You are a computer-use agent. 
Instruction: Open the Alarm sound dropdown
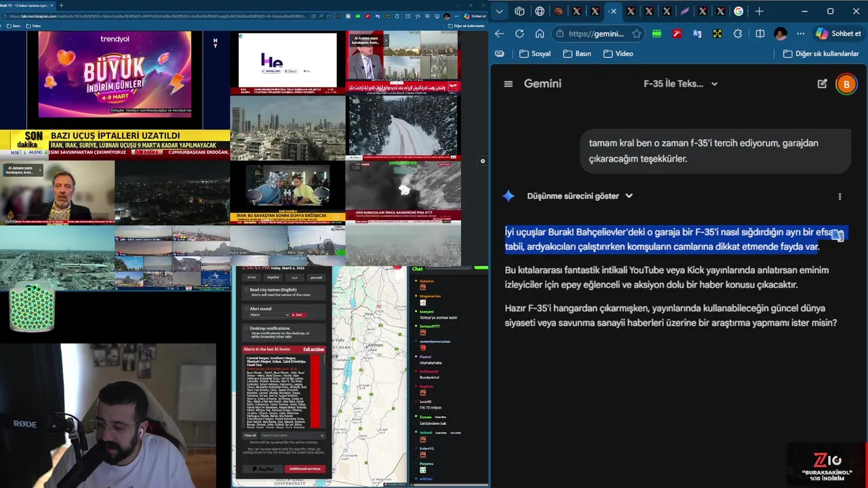(269, 314)
